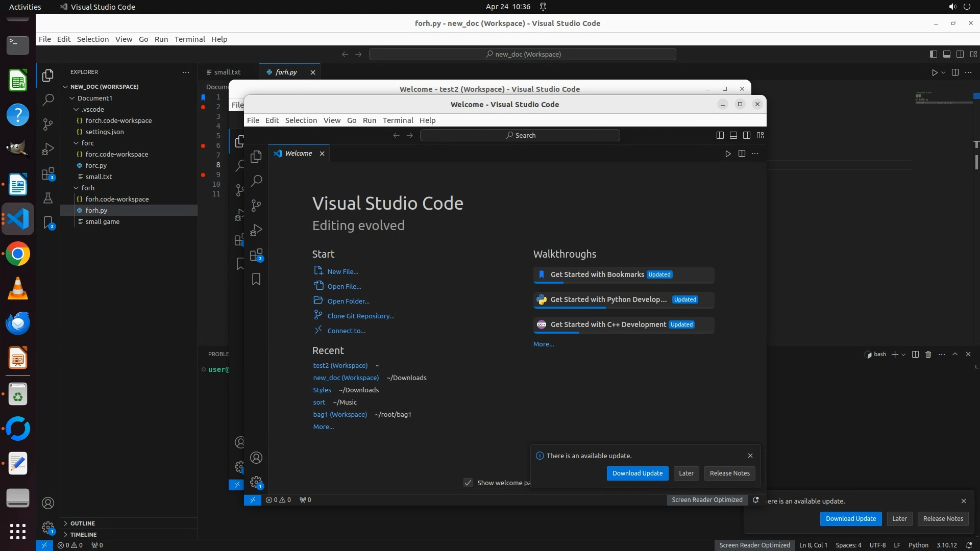Open Accounts icon in front Welcome window

[x=256, y=458]
